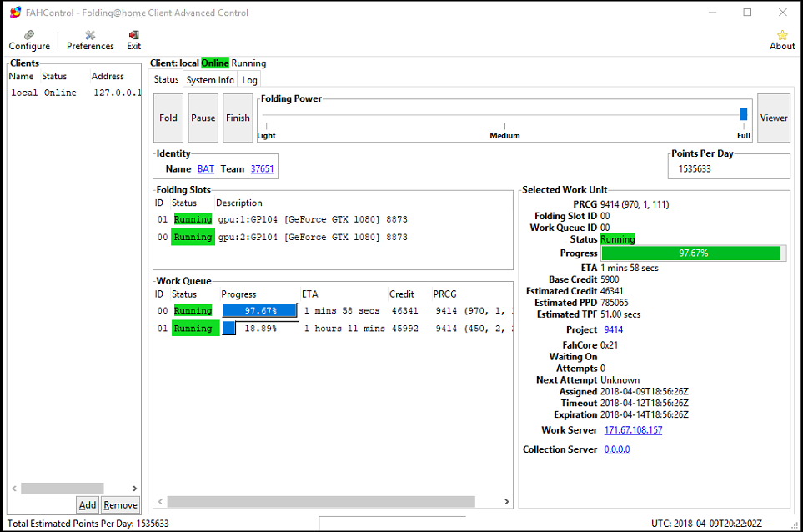Screen dimensions: 803x532
Task: Select local client row
Action: [x=74, y=93]
